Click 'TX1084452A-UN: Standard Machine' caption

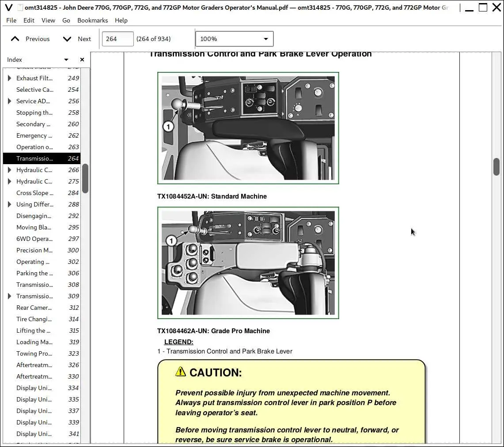(212, 196)
